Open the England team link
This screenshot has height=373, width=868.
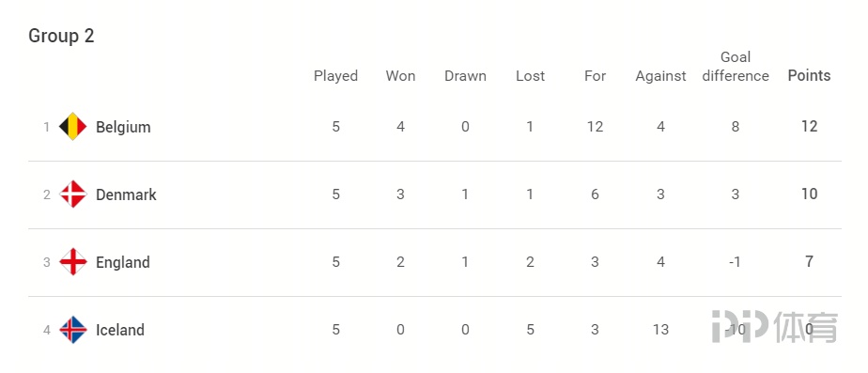pos(123,262)
